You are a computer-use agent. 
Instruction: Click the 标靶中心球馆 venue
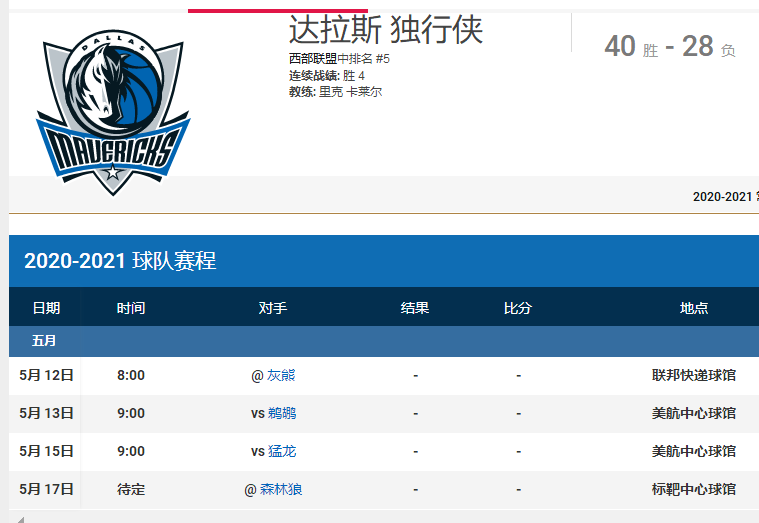tap(694, 489)
